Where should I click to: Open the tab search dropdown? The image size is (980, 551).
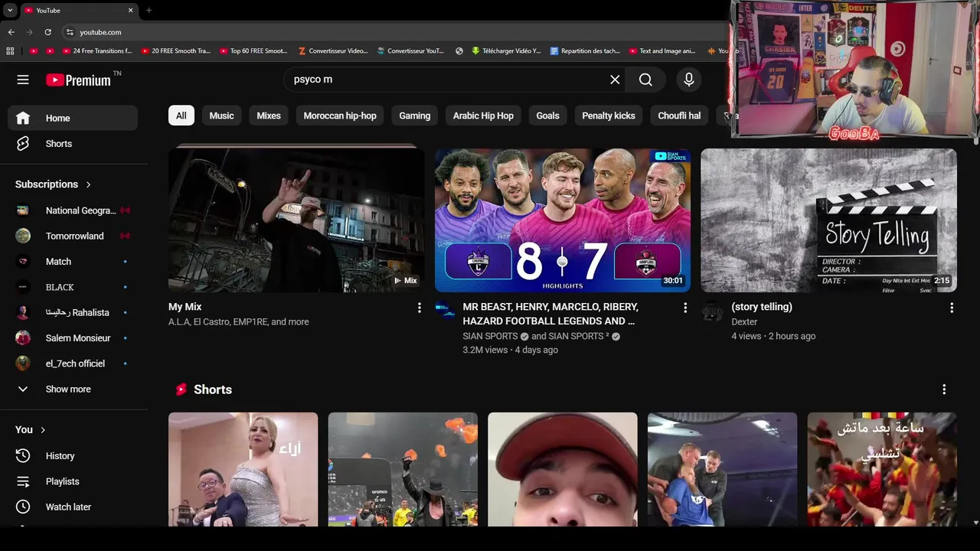pos(10,11)
